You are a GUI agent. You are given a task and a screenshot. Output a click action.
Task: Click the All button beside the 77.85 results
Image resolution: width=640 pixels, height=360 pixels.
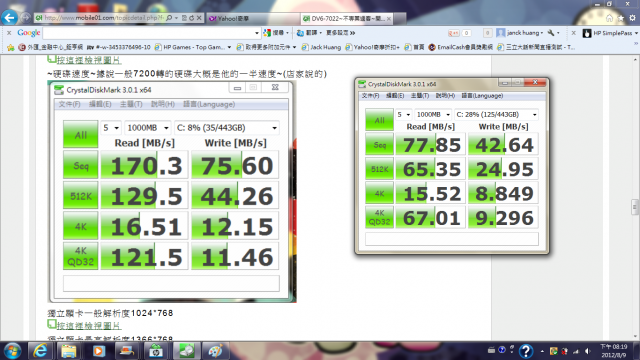[380, 120]
